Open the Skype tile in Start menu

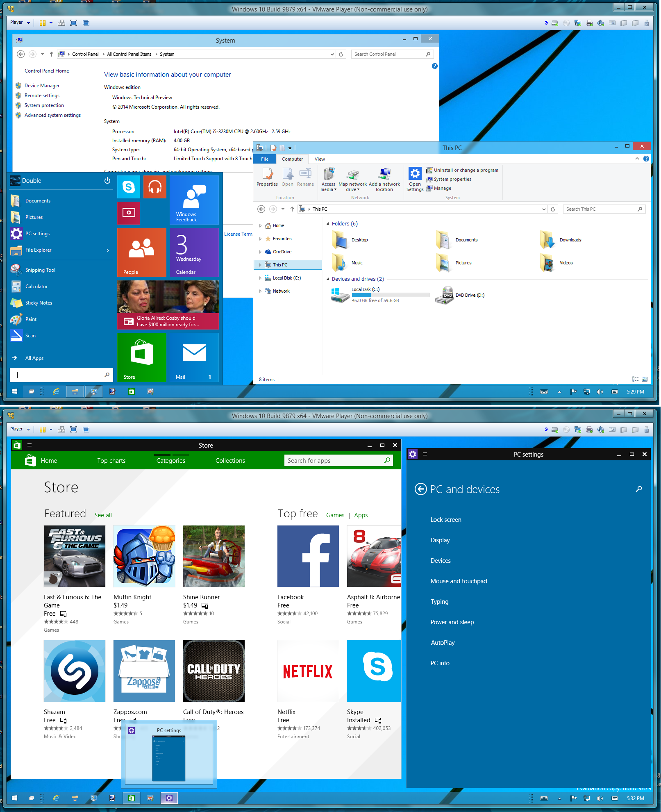coord(129,187)
